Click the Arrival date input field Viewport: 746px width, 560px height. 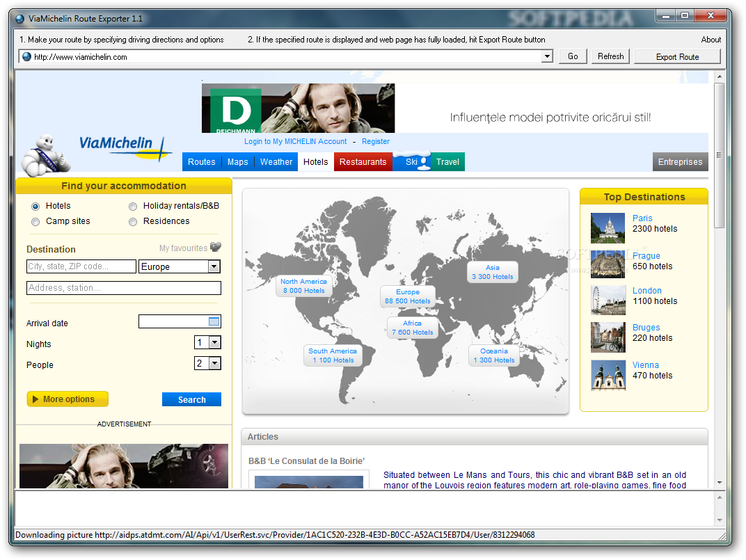[180, 321]
